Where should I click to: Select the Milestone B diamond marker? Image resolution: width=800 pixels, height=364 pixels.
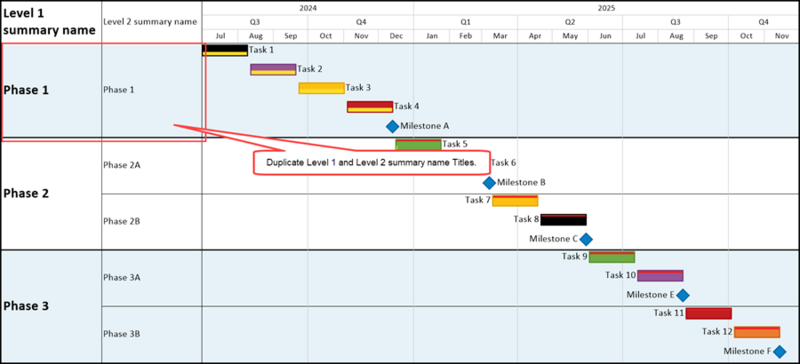pyautogui.click(x=489, y=183)
